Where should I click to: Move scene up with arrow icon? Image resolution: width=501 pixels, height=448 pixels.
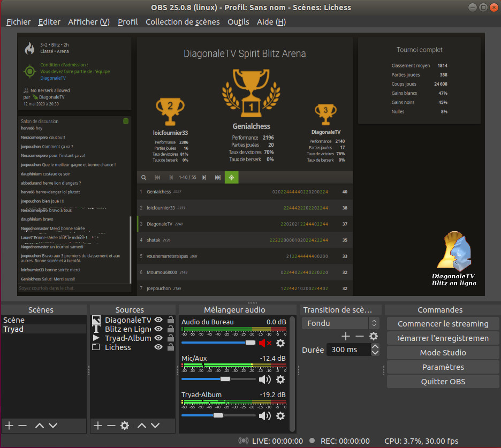40,426
